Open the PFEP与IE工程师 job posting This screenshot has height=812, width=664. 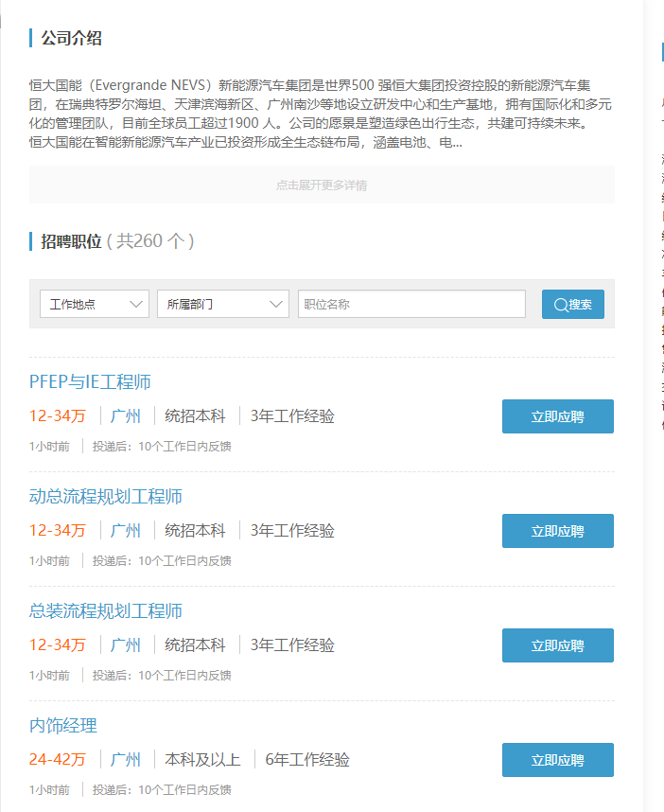pos(90,382)
